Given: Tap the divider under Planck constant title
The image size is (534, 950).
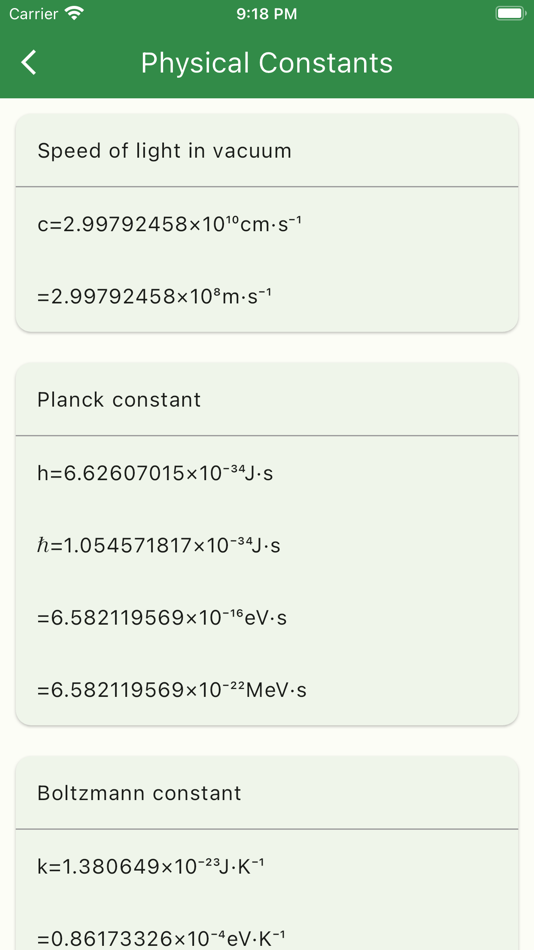Looking at the screenshot, I should [267, 435].
